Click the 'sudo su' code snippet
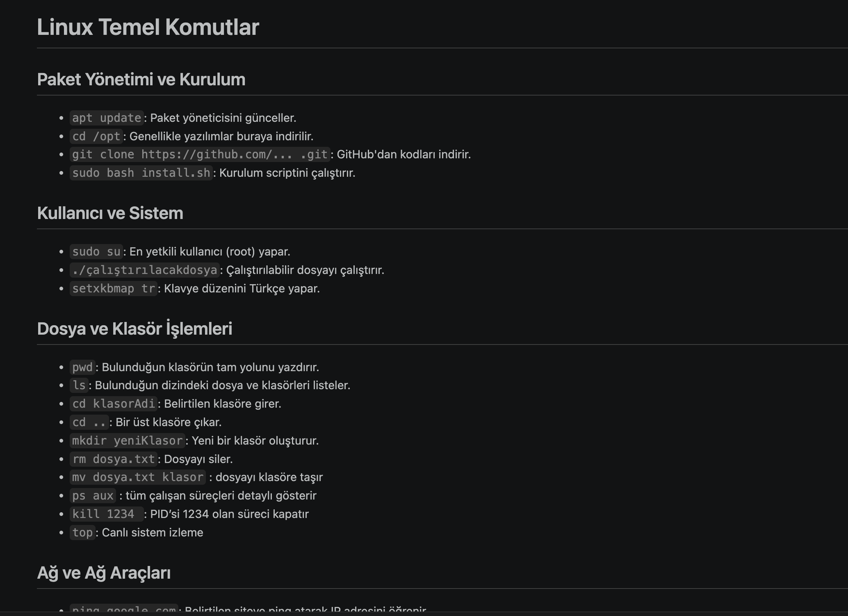This screenshot has height=616, width=848. [96, 251]
